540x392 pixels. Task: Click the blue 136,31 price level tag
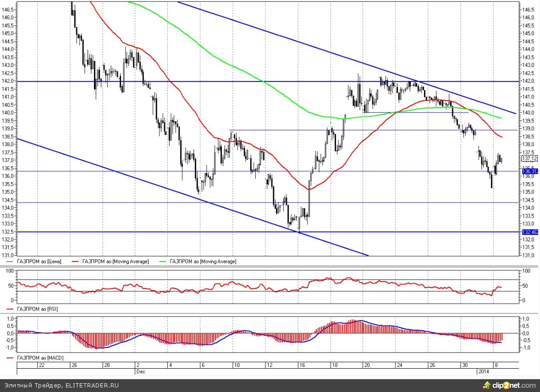530,171
